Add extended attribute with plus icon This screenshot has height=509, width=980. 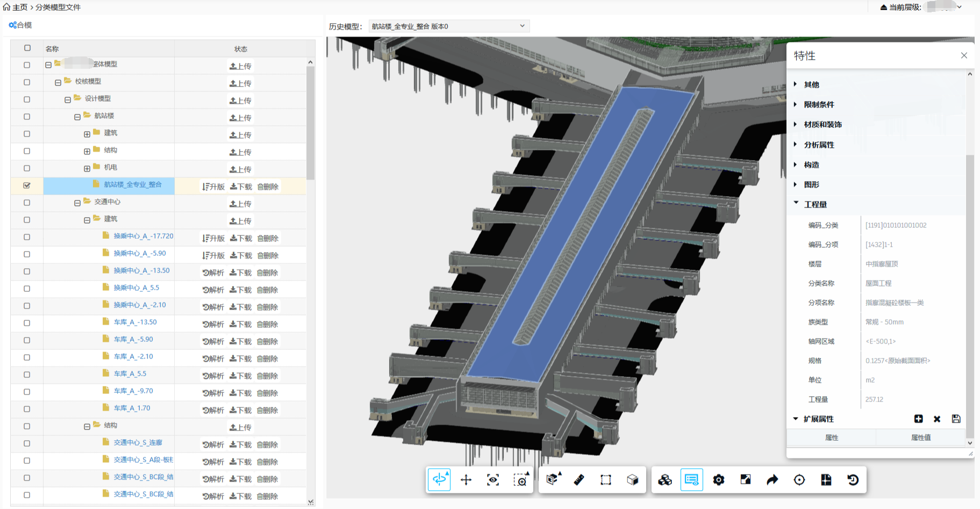click(918, 419)
